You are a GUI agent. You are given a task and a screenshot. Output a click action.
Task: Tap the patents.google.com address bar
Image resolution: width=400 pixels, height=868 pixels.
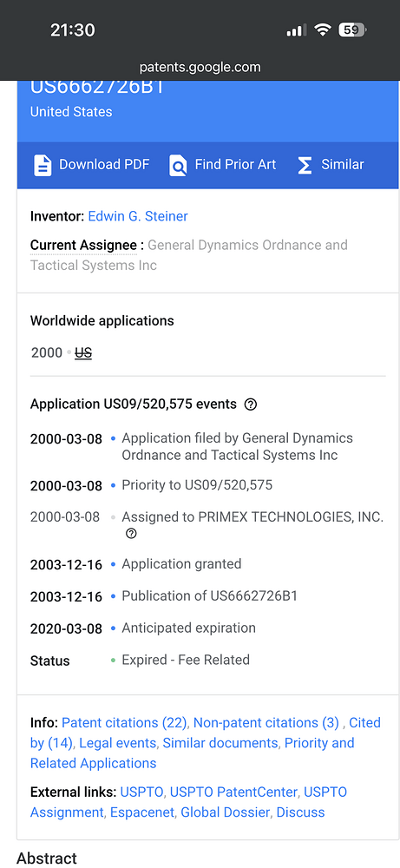pos(200,68)
